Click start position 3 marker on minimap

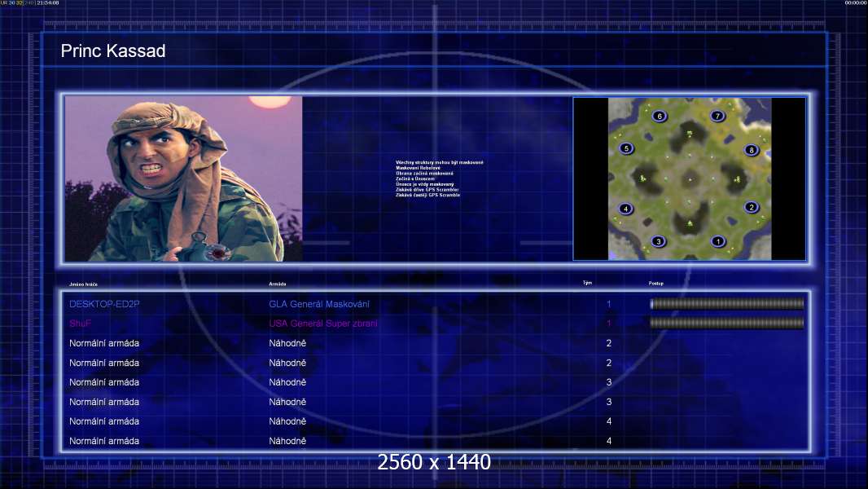pyautogui.click(x=658, y=241)
